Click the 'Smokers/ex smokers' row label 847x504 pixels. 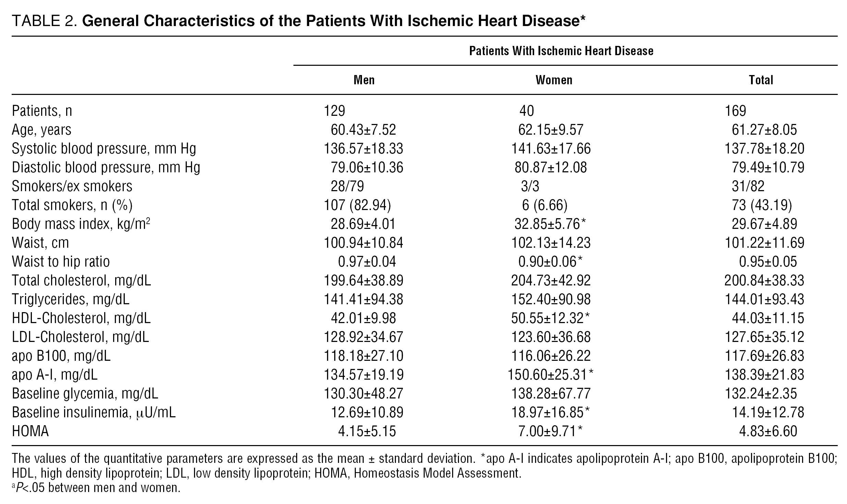click(x=72, y=186)
